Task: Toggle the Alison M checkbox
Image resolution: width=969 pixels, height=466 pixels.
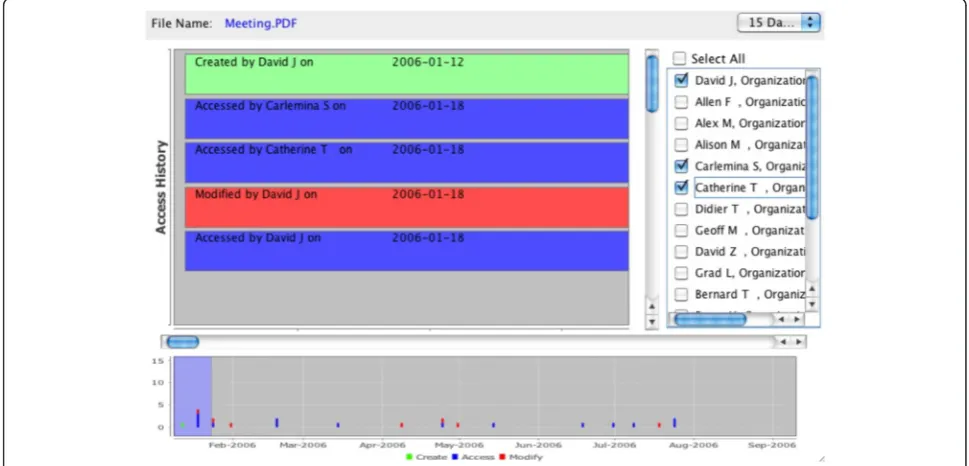Action: pyautogui.click(x=681, y=145)
